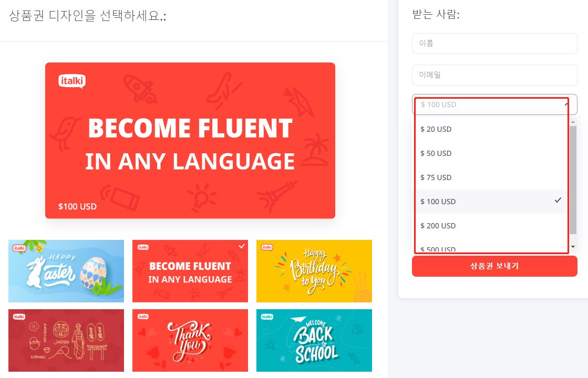Image resolution: width=588 pixels, height=378 pixels.
Task: Choose the $ 20 USD amount option
Action: 491,129
